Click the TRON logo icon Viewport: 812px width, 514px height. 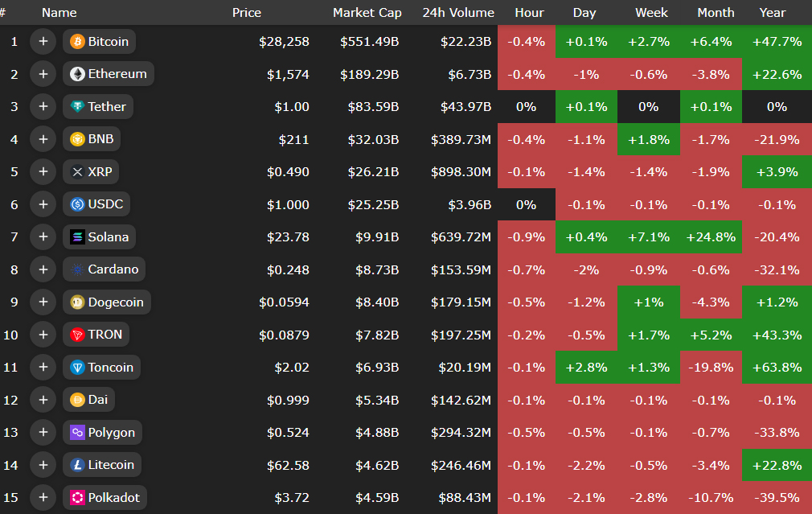click(77, 335)
